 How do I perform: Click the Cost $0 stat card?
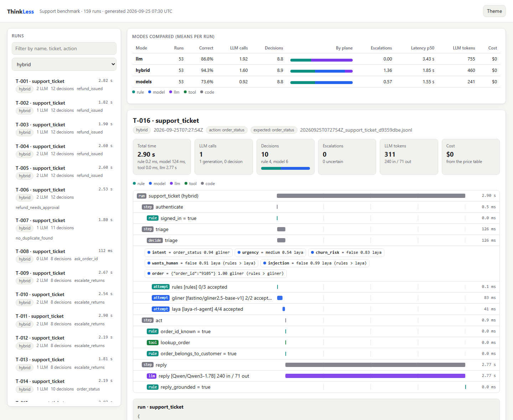(x=471, y=157)
